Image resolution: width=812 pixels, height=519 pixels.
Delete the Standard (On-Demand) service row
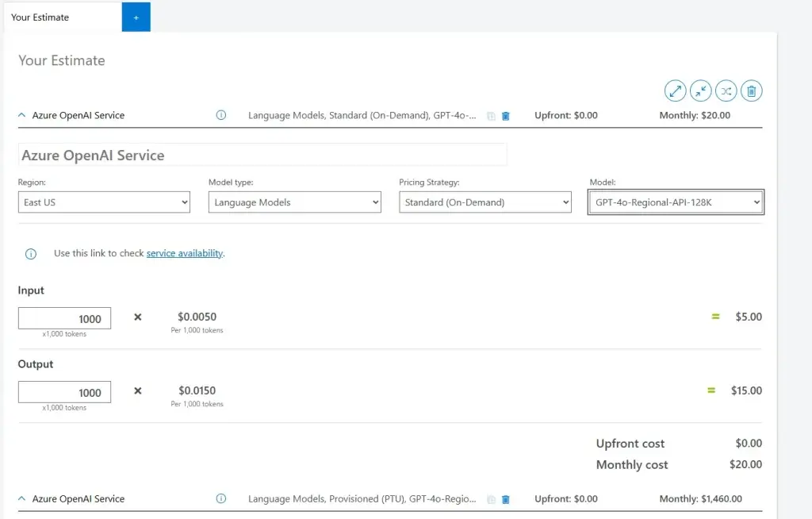[x=506, y=116]
